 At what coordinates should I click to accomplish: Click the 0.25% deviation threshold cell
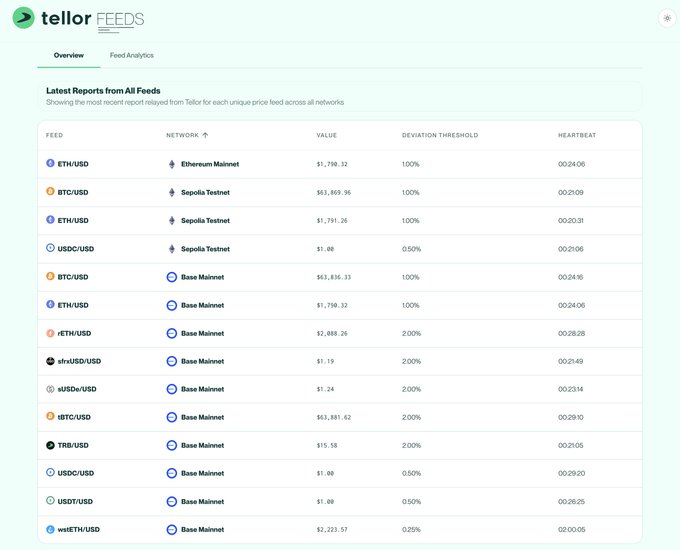coord(411,530)
